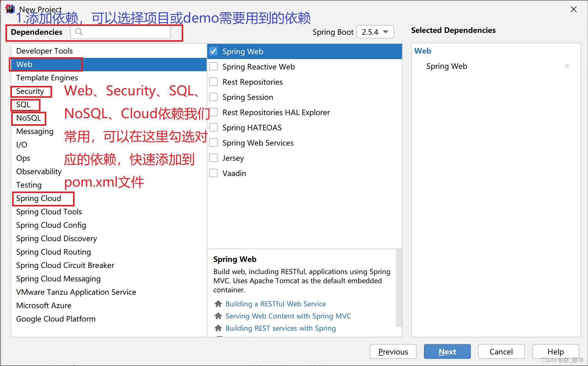This screenshot has height=366, width=588.
Task: Click the Web category sidebar icon
Action: 24,64
